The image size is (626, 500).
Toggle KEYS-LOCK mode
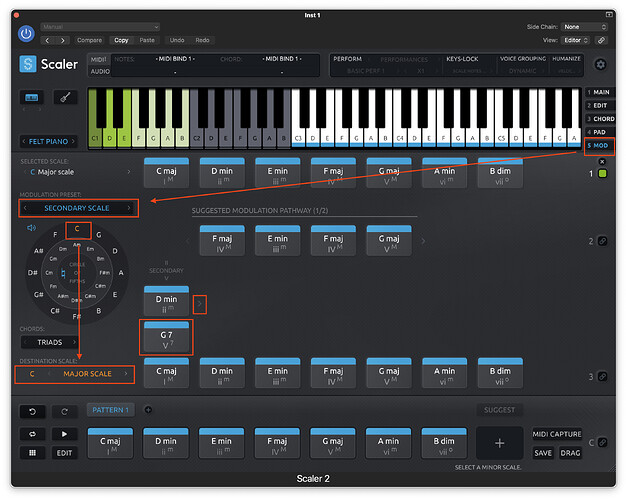(x=462, y=59)
